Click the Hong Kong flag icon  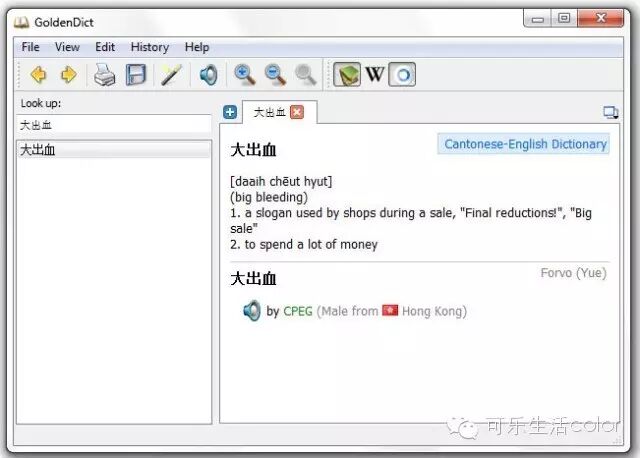(390, 311)
